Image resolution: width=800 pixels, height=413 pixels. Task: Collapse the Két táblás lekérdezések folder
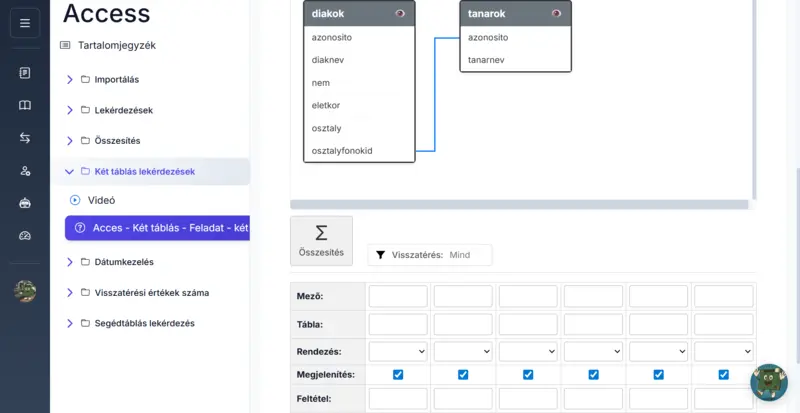[70, 172]
